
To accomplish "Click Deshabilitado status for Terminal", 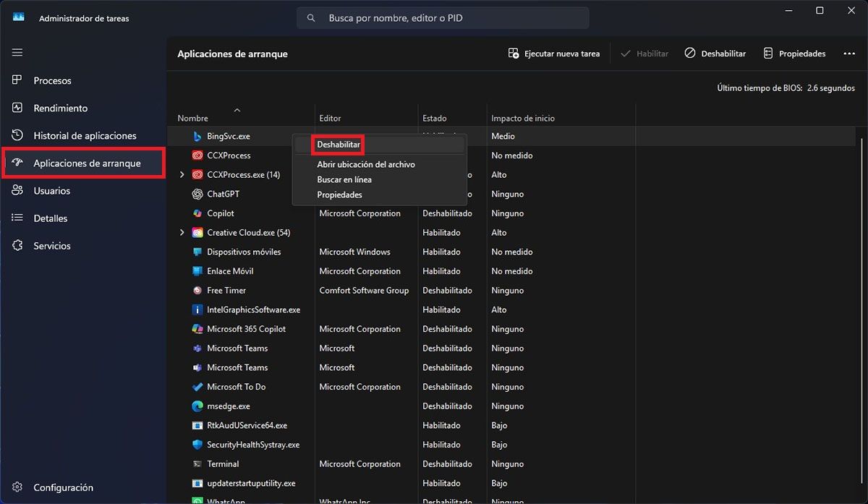I will click(x=447, y=464).
